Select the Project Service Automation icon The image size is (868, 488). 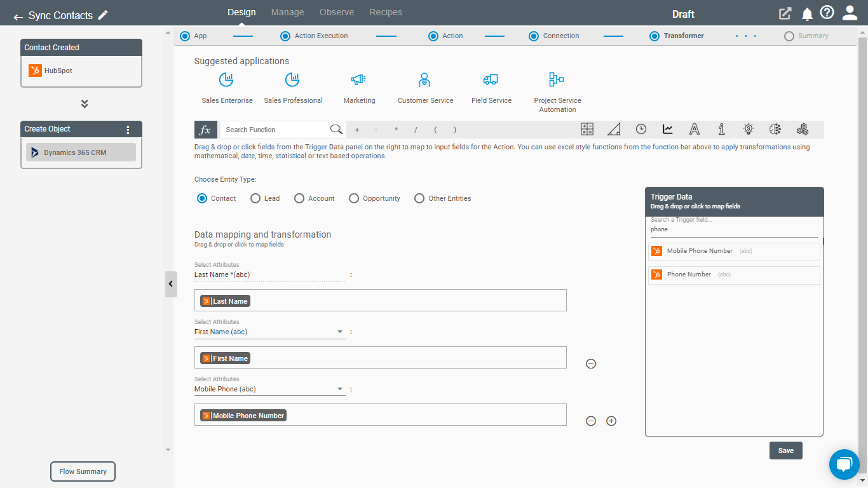click(557, 79)
